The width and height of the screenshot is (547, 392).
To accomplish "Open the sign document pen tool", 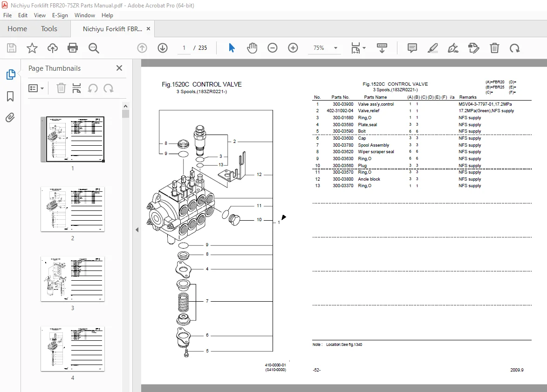I will coord(453,48).
